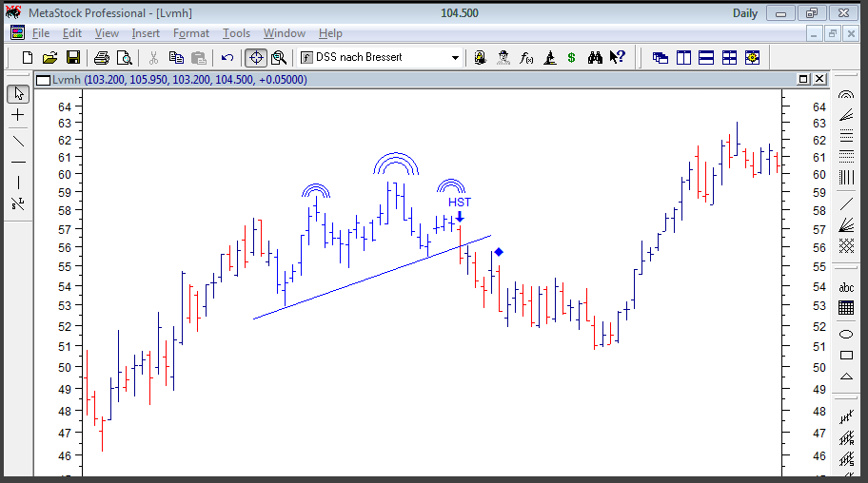Select the vertical line tool

(18, 183)
